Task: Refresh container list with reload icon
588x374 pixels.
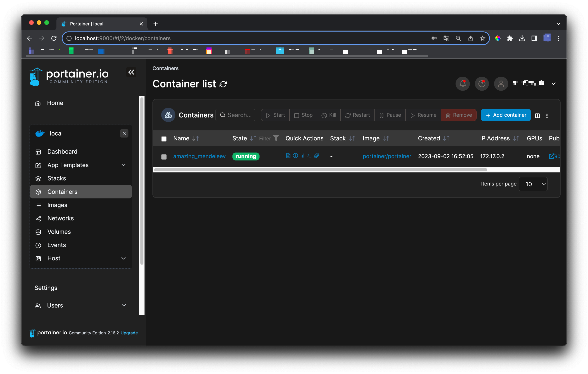Action: point(223,84)
